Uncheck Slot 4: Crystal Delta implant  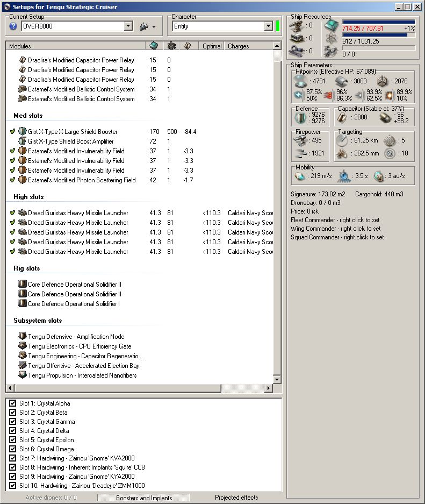[13, 431]
